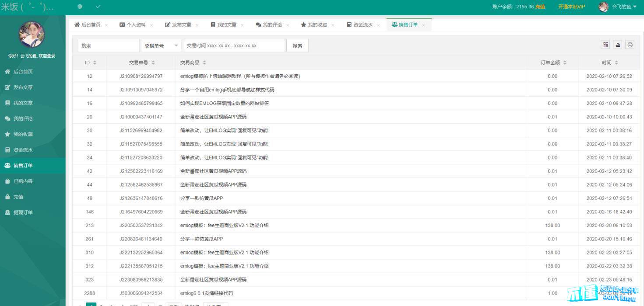The image size is (644, 306).
Task: Switch to the 我的收藏 tab
Action: click(317, 25)
